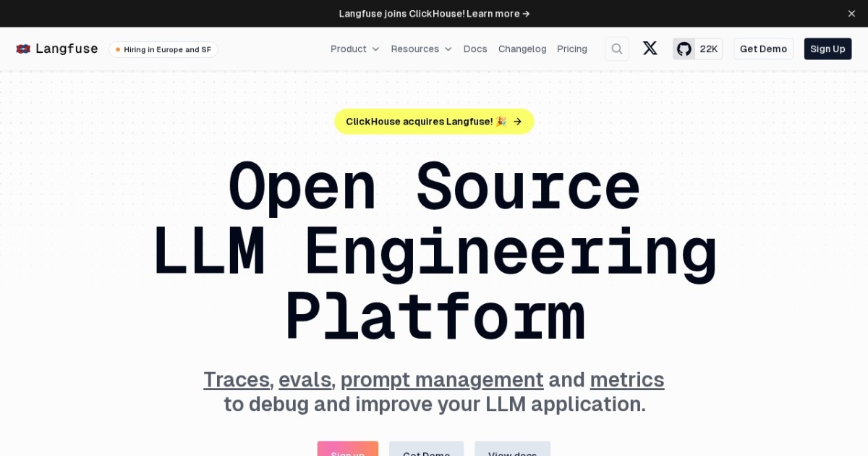Open the Traces link in the hero text
Image resolution: width=868 pixels, height=456 pixels.
pyautogui.click(x=237, y=379)
